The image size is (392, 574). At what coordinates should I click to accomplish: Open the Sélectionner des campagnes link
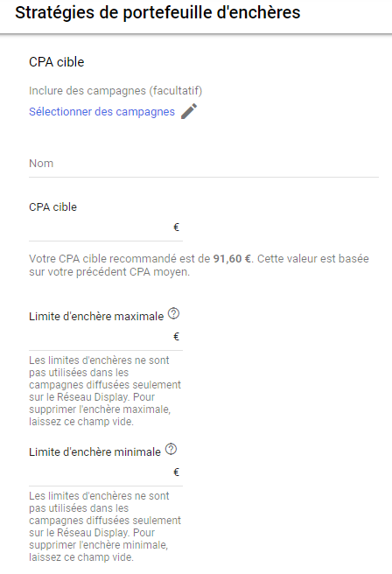[101, 112]
